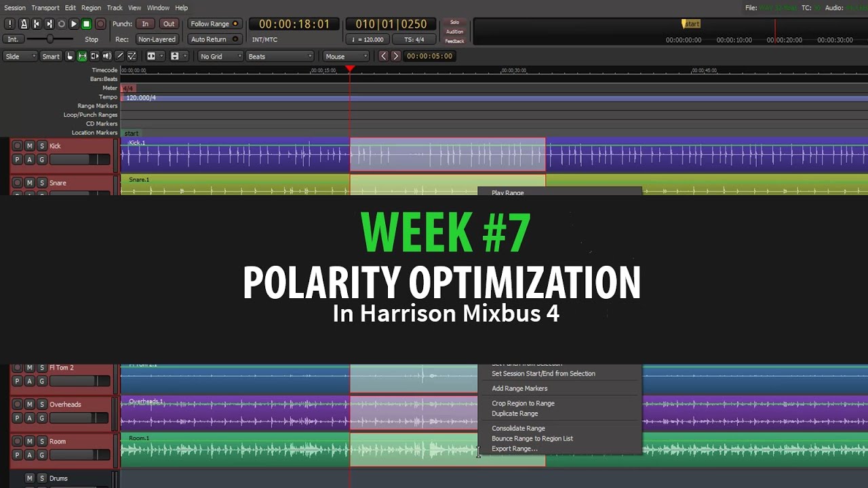Arm the global record icon
The image size is (868, 488).
tap(100, 24)
